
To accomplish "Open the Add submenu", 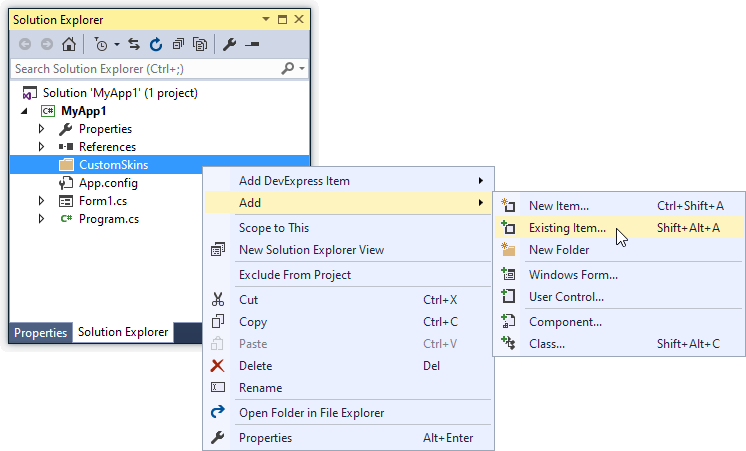I will 349,203.
